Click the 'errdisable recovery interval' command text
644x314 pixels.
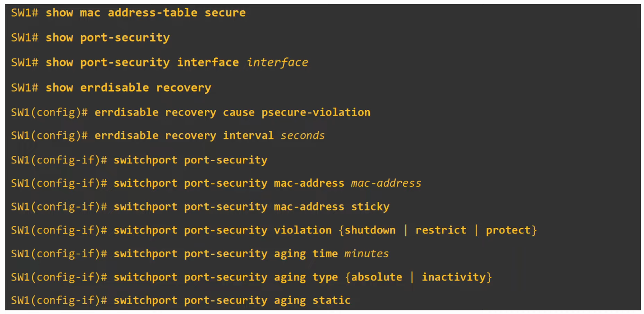[184, 135]
